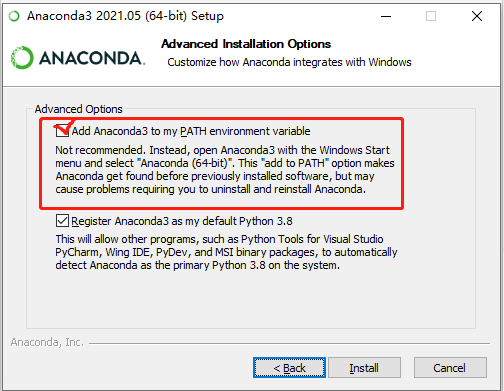Image resolution: width=504 pixels, height=391 pixels.
Task: Uncheck Register Anaconda3 as default Python checkbox
Action: pos(62,221)
